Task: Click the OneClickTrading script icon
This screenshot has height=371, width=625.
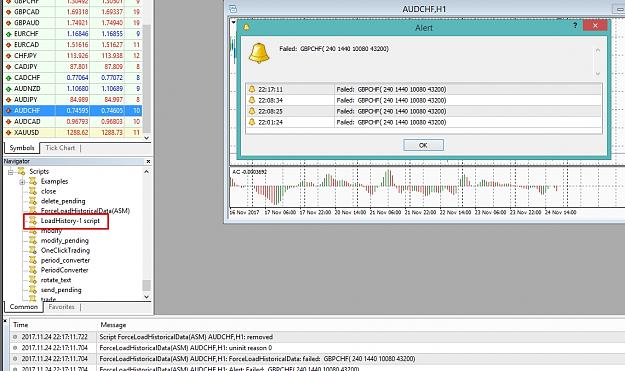Action: click(x=33, y=250)
